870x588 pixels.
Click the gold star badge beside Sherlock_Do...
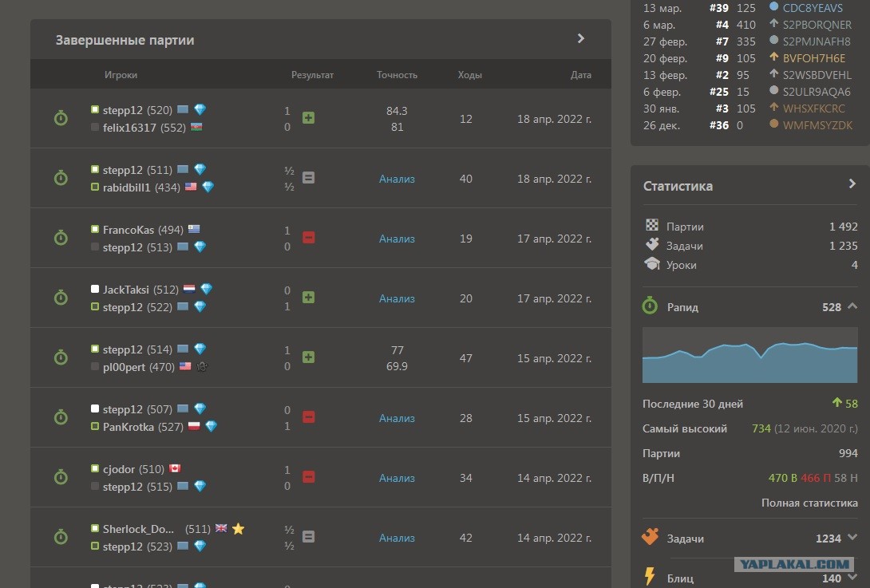(x=238, y=529)
